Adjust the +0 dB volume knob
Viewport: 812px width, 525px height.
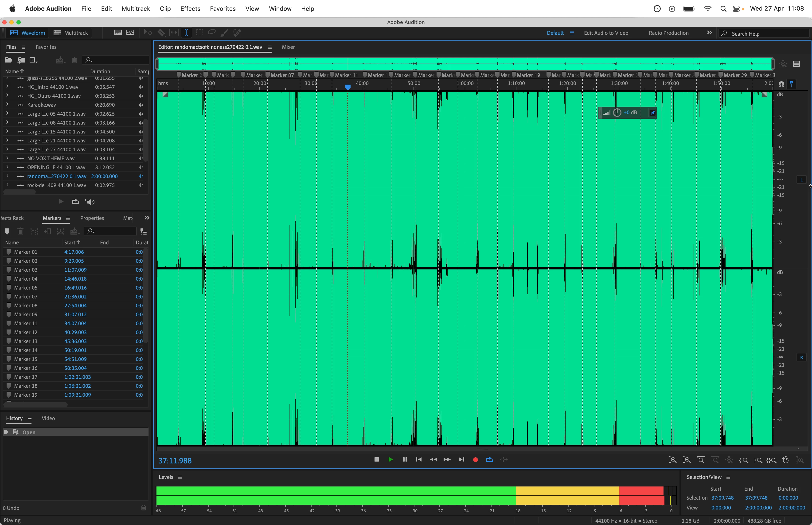click(x=617, y=113)
